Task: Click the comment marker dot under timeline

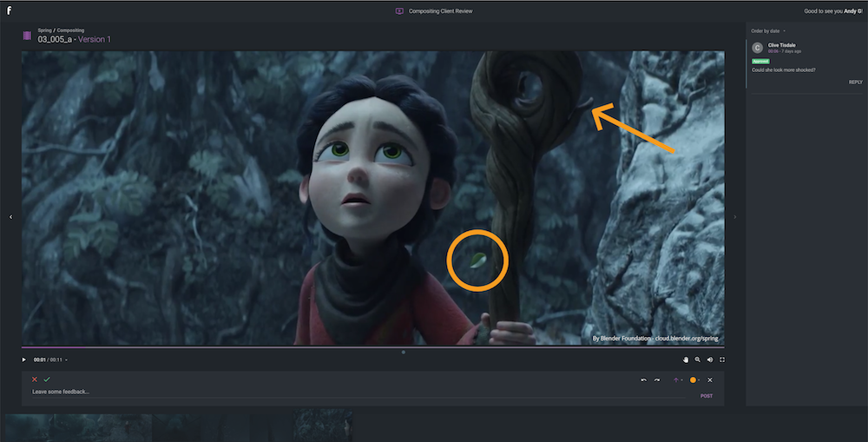Action: [403, 353]
